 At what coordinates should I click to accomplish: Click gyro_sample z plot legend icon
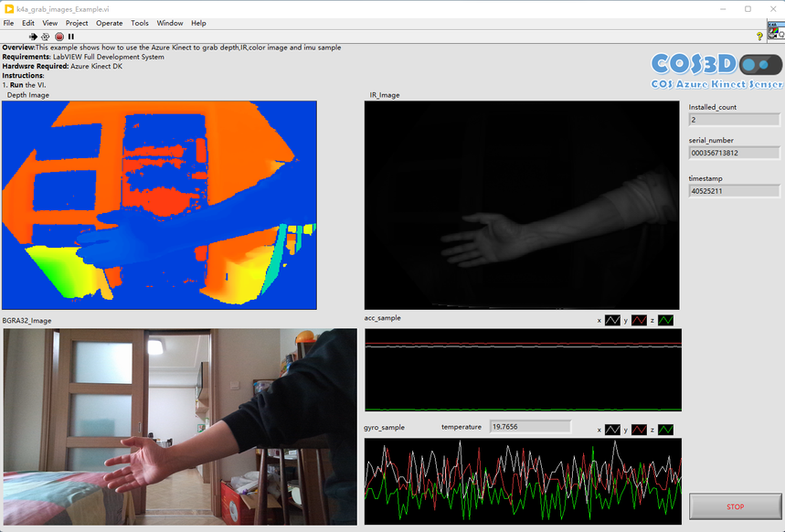[665, 430]
